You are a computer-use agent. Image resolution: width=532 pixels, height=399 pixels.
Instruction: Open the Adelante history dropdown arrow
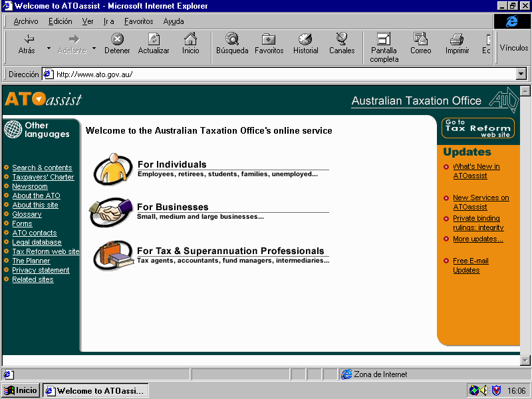tap(94, 48)
